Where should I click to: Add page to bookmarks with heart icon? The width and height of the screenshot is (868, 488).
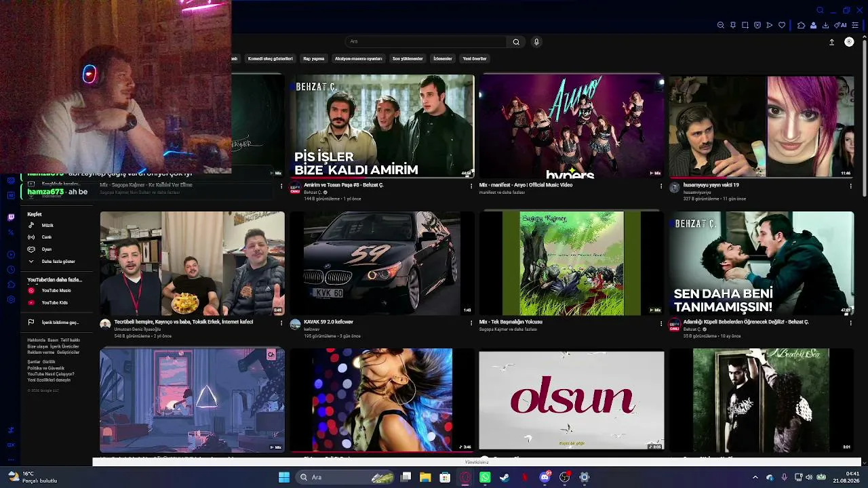tap(782, 25)
